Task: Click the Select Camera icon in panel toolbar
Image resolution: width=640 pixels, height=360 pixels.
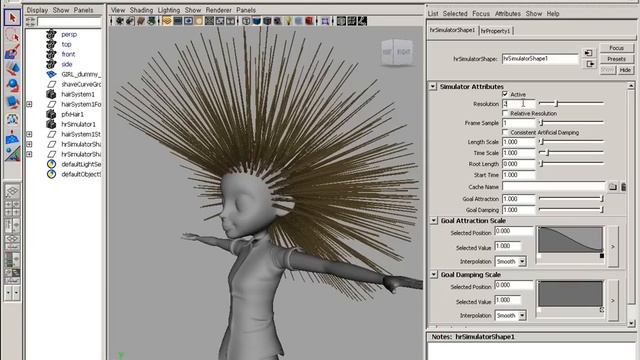Action: (120, 21)
